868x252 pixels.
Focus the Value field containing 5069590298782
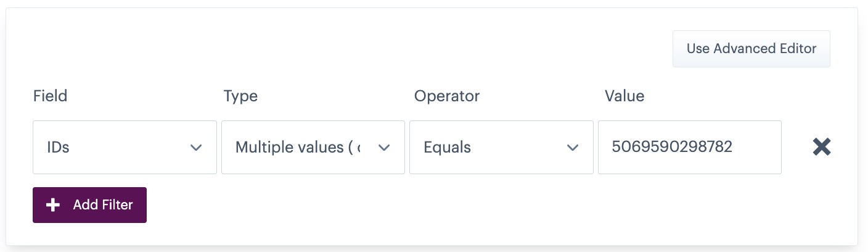[689, 147]
